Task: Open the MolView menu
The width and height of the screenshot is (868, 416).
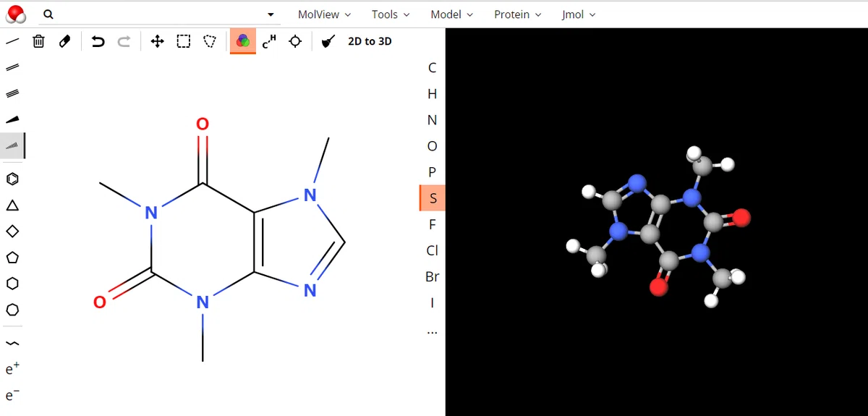Action: click(x=324, y=14)
